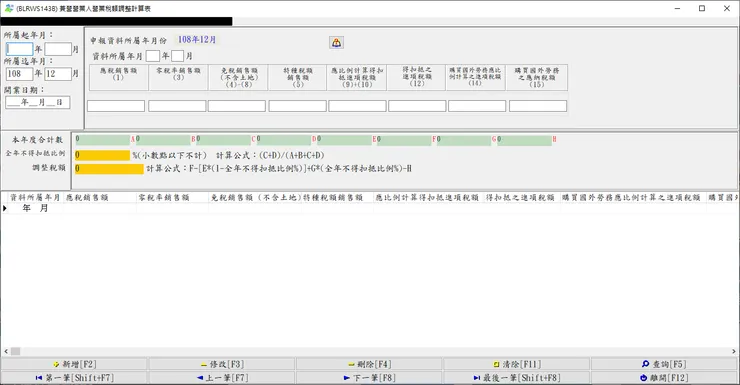Click the green total field labeled C
740x385 pixels.
tap(223, 140)
